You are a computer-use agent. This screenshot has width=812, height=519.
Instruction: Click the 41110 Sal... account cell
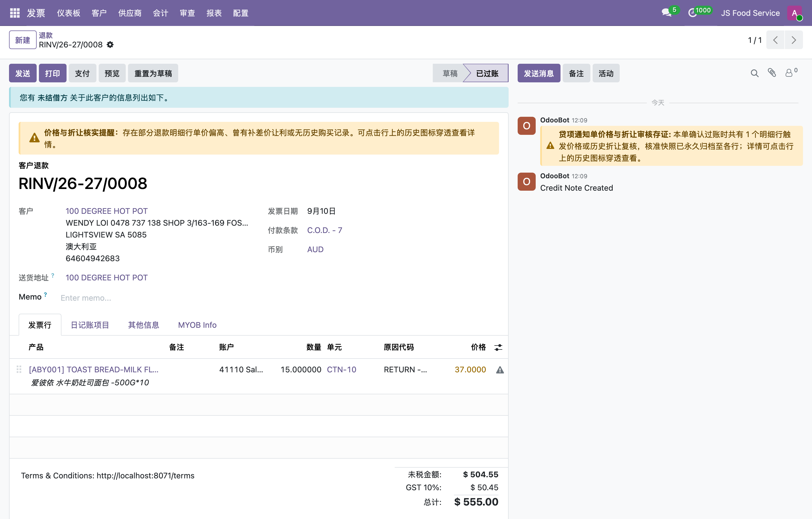[241, 370]
